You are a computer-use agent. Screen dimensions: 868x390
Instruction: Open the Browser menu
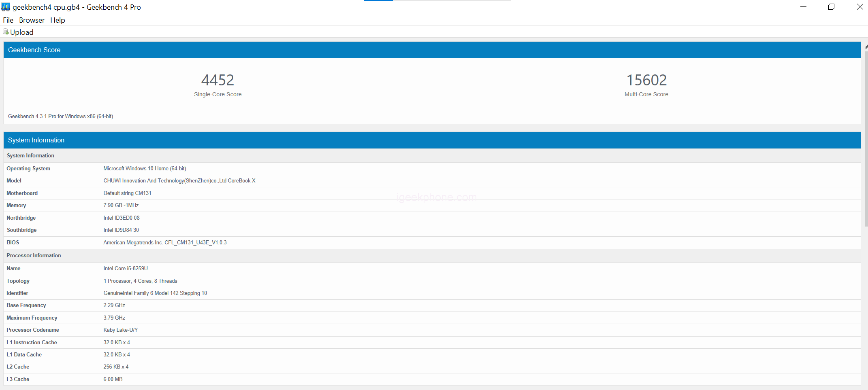click(x=32, y=20)
